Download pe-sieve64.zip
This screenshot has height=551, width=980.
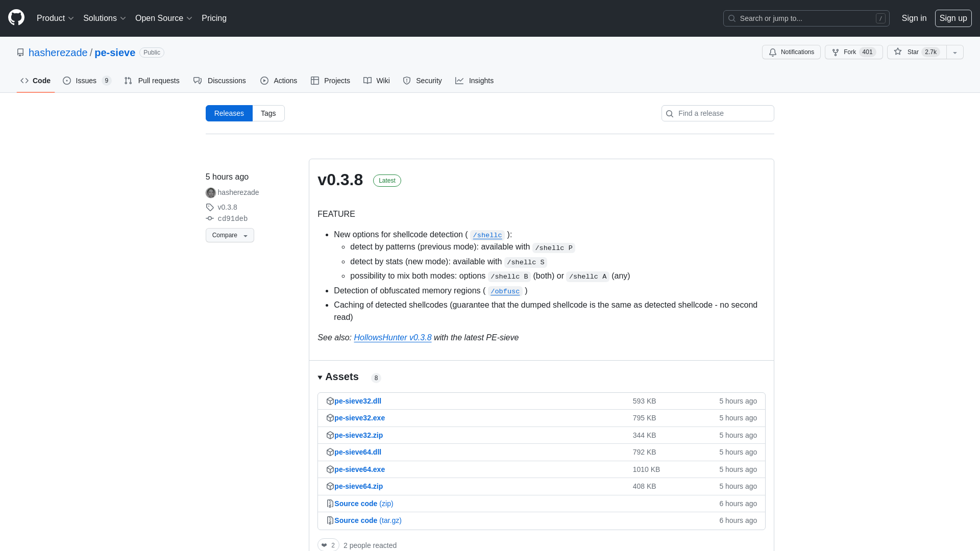(x=358, y=486)
